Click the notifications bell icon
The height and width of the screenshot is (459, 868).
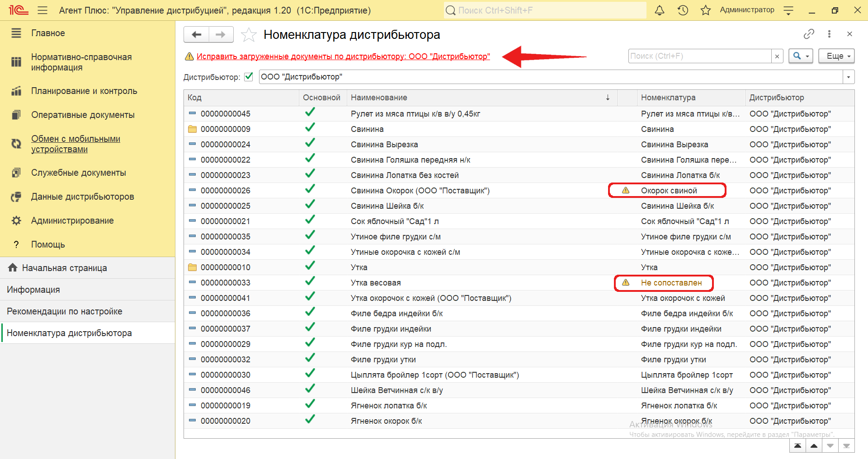pyautogui.click(x=660, y=10)
